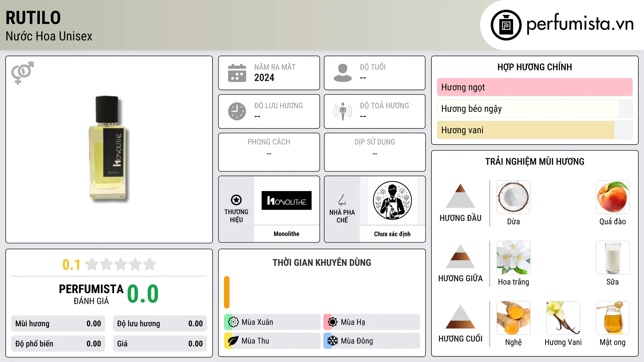
Task: Click the perfumista.vn perfume bottle logo icon
Action: 506,25
